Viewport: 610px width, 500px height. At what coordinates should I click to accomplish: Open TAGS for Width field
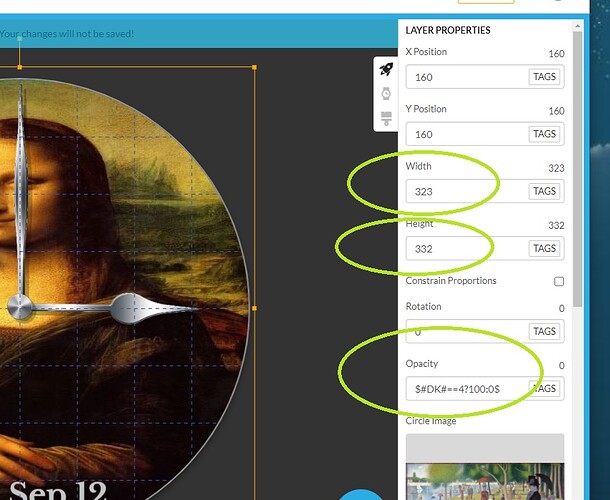[x=544, y=191]
